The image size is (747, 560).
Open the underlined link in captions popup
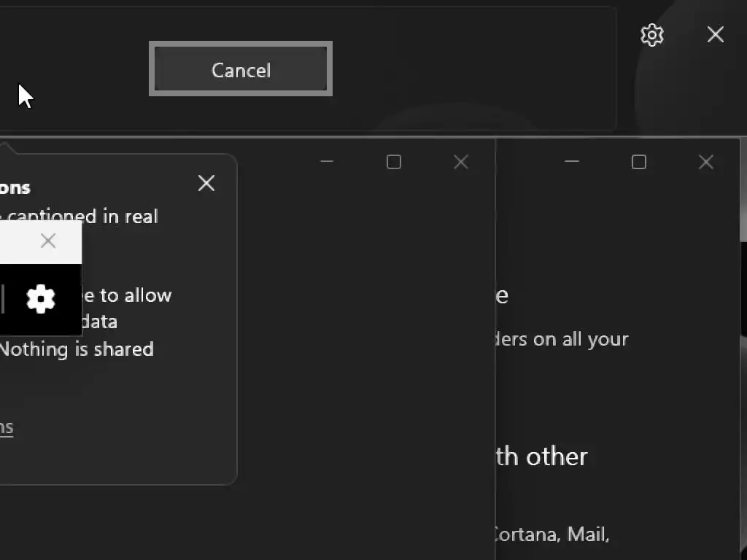[x=7, y=427]
